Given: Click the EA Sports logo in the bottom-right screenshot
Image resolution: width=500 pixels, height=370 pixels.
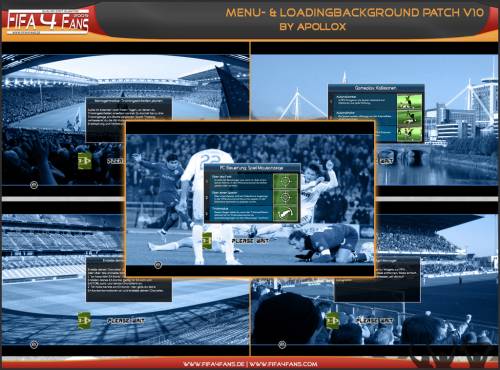Looking at the screenshot, I should click(282, 344).
